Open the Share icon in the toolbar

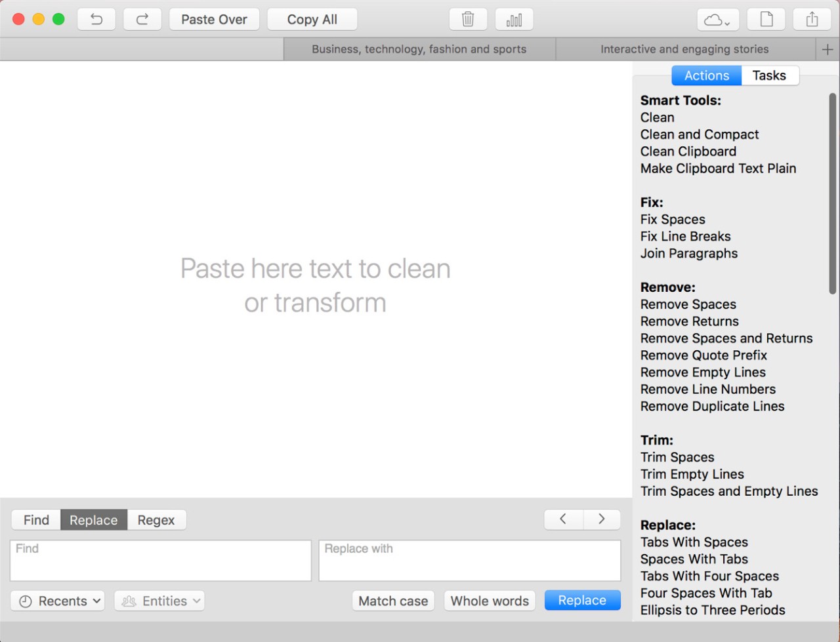coord(812,19)
